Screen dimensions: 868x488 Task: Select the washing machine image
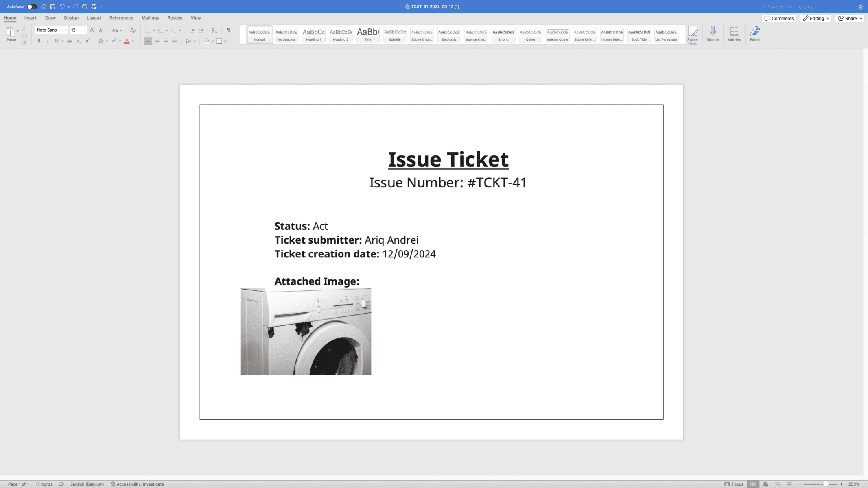click(x=306, y=331)
